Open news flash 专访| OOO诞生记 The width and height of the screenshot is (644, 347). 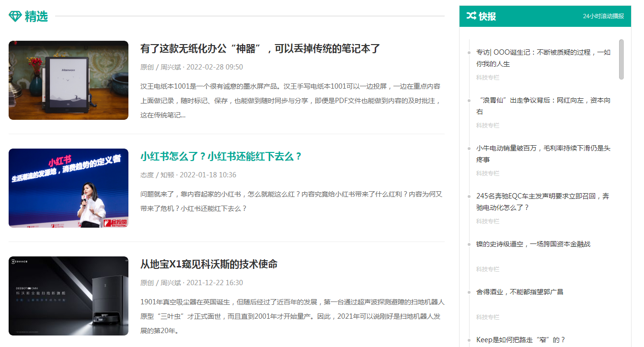coord(543,58)
